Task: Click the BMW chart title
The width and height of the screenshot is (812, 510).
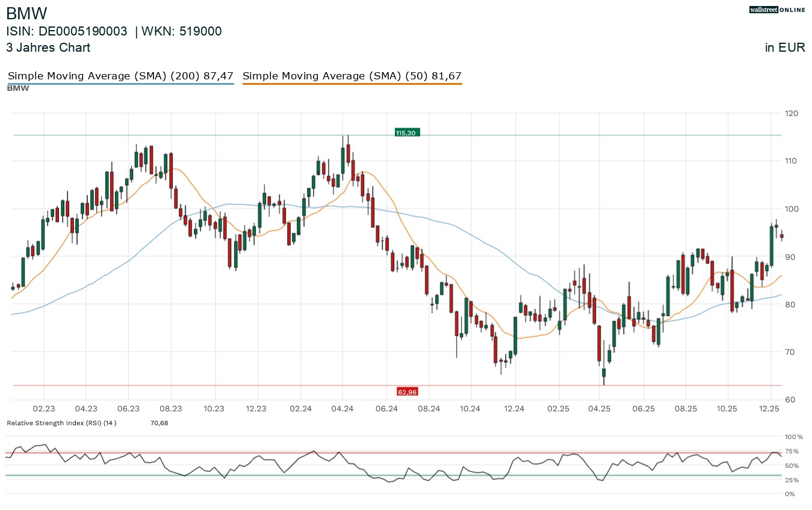Action: click(26, 13)
